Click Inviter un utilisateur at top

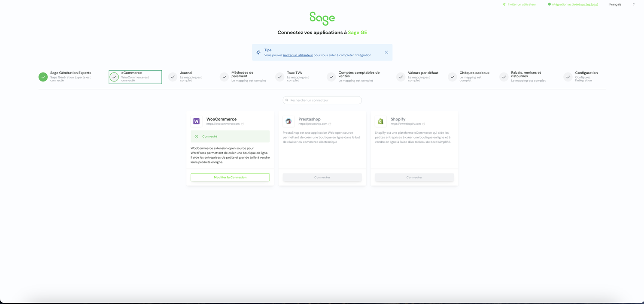(x=521, y=4)
